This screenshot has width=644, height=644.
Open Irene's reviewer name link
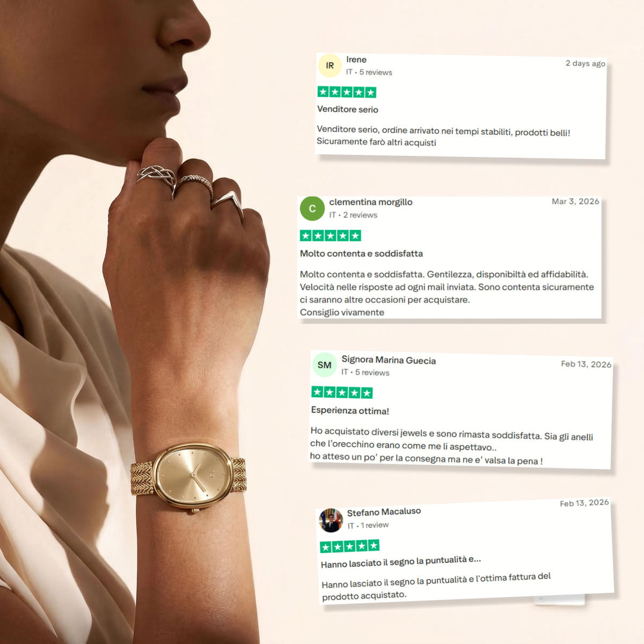coord(356,60)
